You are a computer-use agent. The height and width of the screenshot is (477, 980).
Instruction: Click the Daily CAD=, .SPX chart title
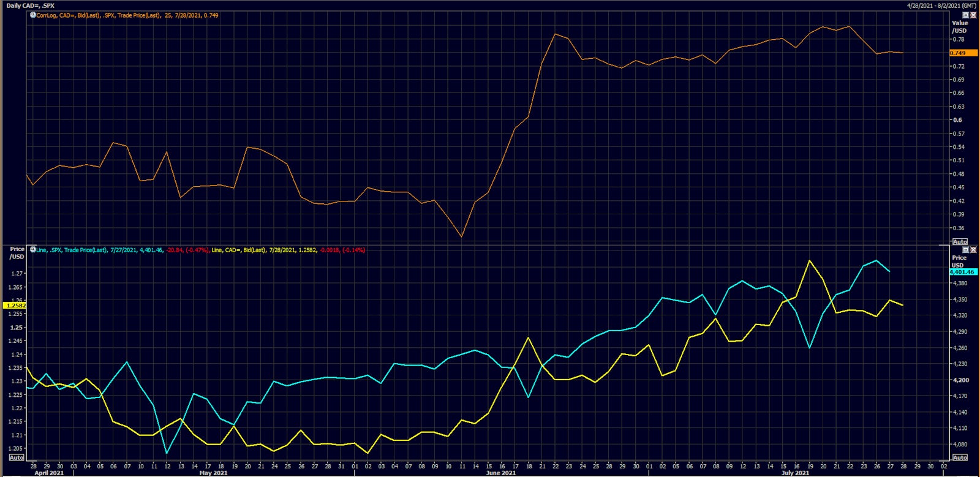[x=30, y=6]
